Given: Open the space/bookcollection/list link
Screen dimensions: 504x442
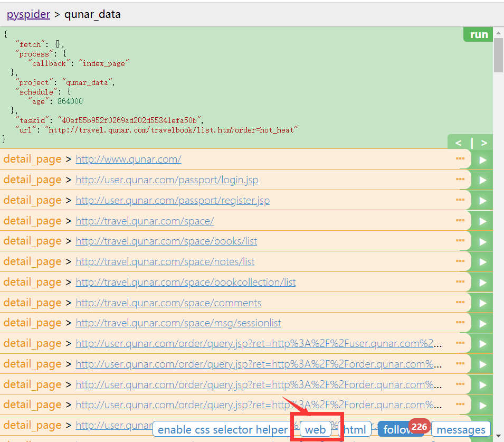Looking at the screenshot, I should (186, 282).
